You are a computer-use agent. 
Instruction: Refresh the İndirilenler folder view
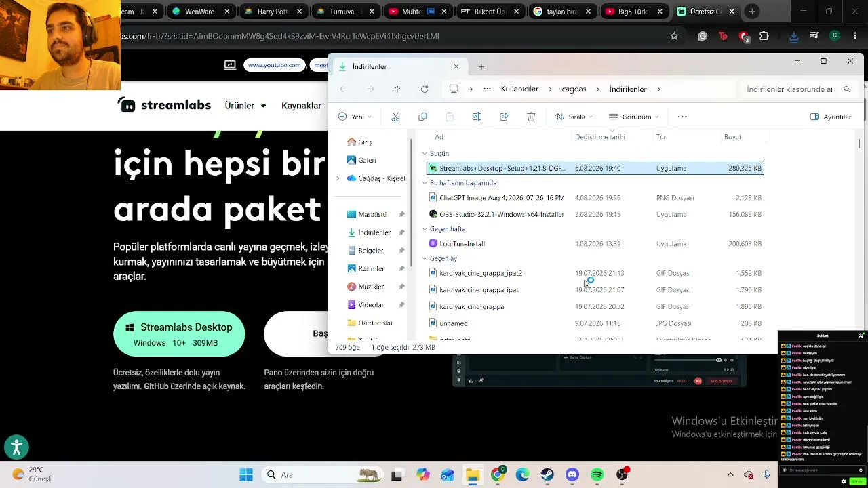(x=425, y=89)
